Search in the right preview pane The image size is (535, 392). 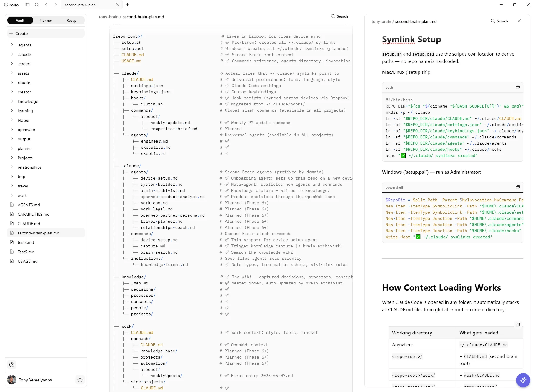tap(499, 21)
